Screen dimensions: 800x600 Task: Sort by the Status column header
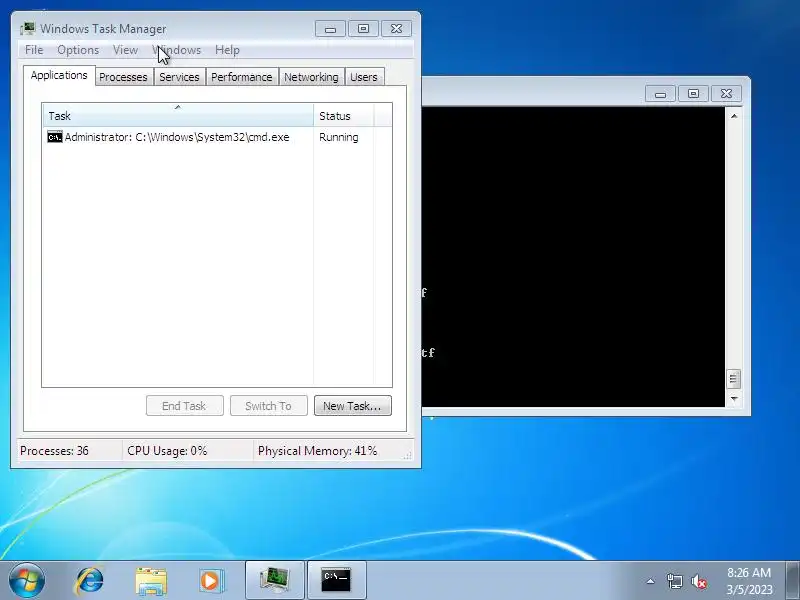(x=344, y=116)
